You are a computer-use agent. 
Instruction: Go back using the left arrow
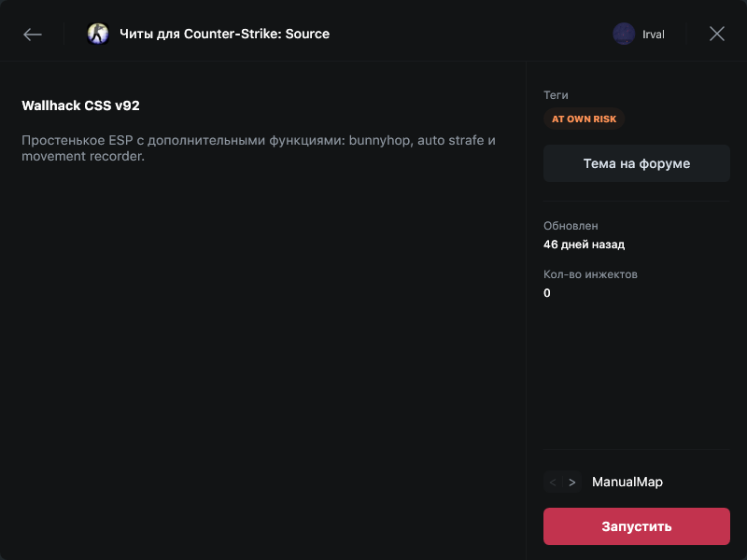pyautogui.click(x=33, y=35)
